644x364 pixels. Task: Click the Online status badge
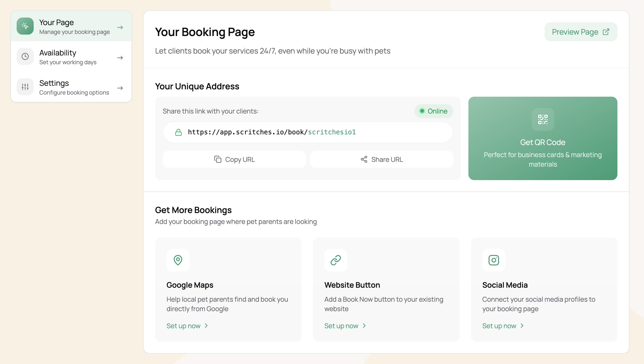434,111
